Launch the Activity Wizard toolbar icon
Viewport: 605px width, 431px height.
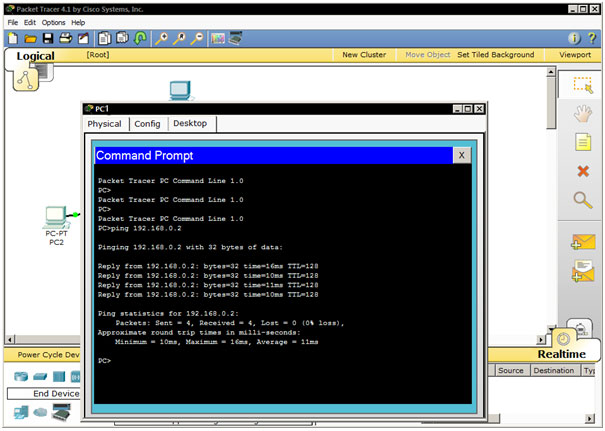(83, 38)
